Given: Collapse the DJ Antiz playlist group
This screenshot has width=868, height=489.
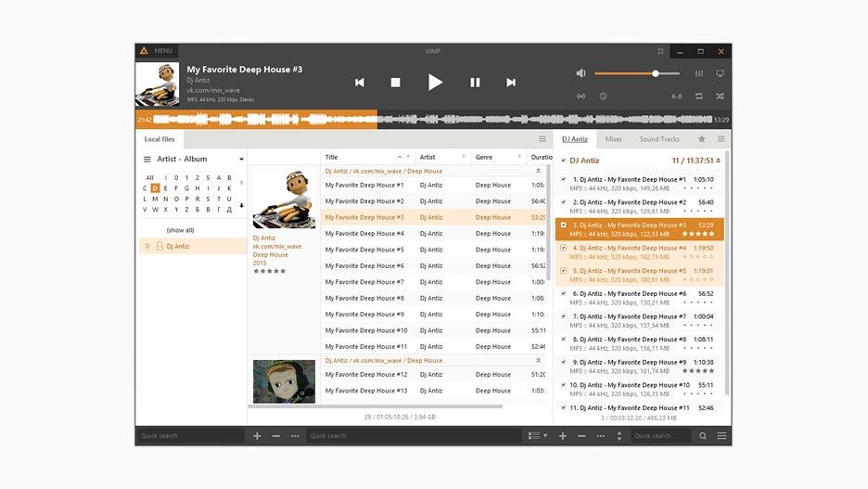Looking at the screenshot, I should click(718, 161).
